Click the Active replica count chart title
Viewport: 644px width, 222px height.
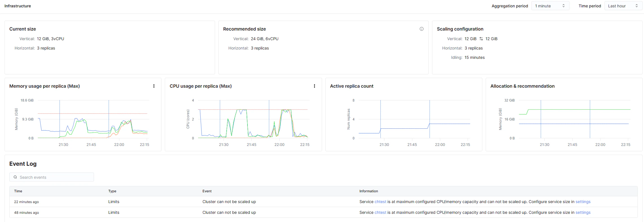(x=352, y=86)
